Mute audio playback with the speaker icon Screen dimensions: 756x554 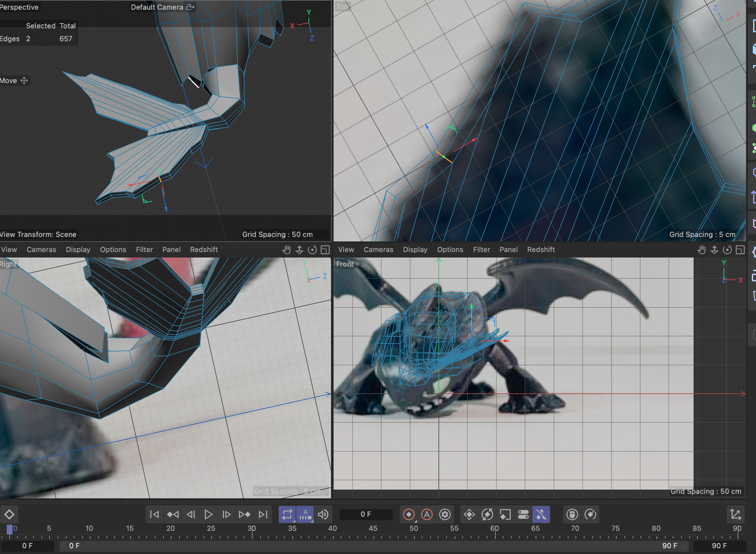[x=323, y=514]
